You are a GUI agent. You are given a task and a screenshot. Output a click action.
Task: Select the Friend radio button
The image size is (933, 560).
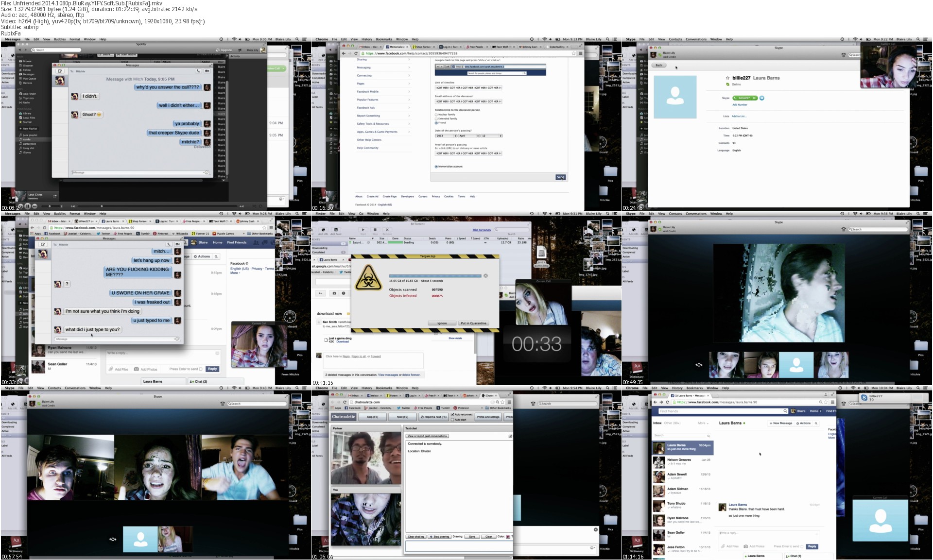[x=436, y=123]
